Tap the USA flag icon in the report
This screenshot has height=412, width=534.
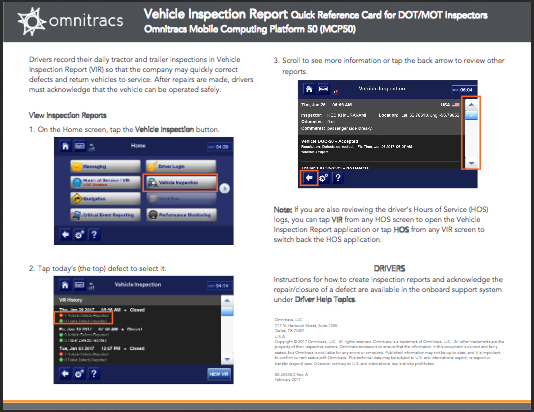455,105
